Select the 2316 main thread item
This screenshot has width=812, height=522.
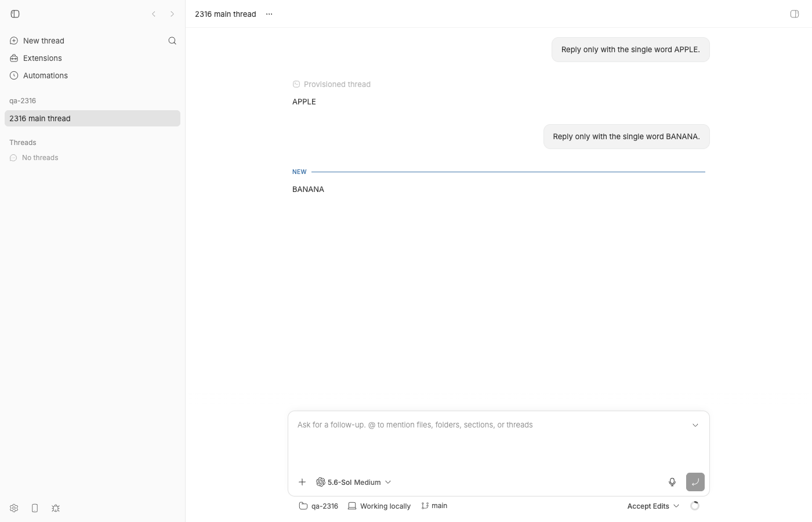(x=92, y=118)
